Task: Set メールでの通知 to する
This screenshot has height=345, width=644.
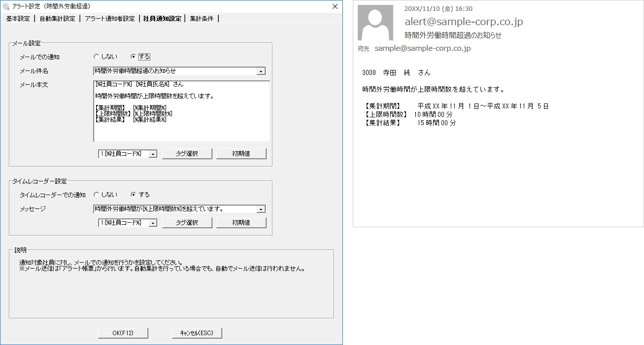Action: pos(134,57)
